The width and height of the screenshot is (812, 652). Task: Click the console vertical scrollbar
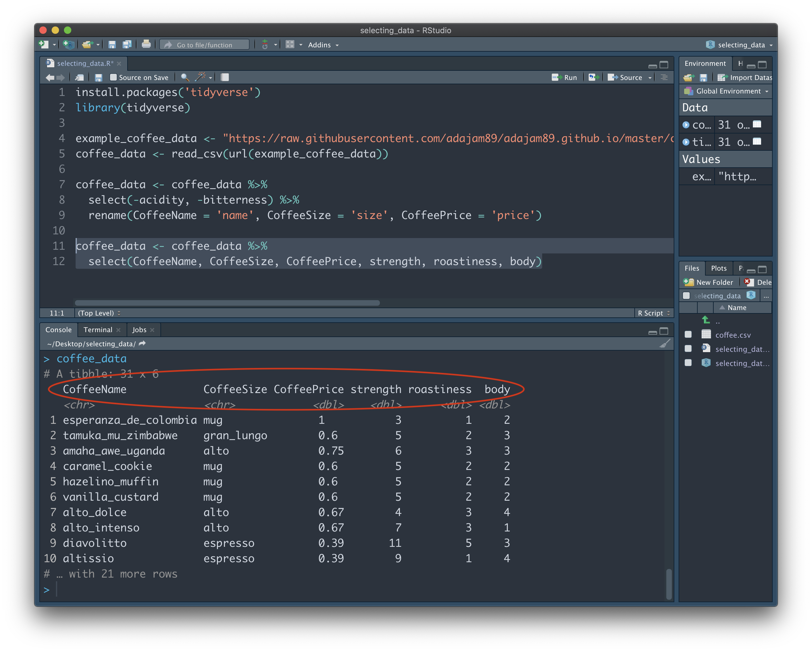click(668, 584)
